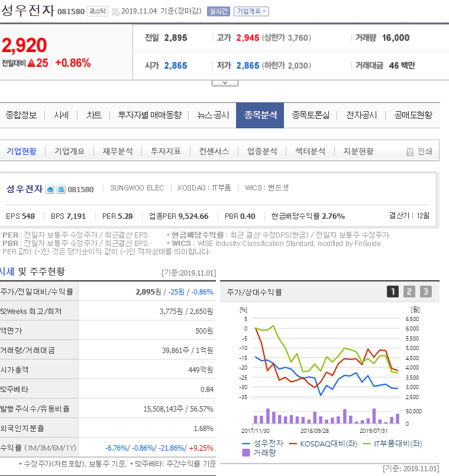This screenshot has height=476, width=449.
Task: Click the 거래량 16,000 value
Action: (396, 38)
